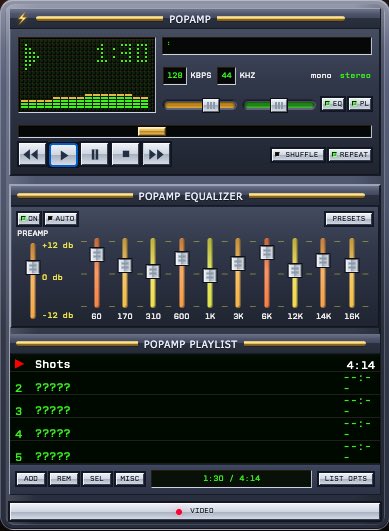Viewport: 389px width, 531px height.
Task: Click the POPAMP EQUALIZER title bar
Action: point(195,196)
